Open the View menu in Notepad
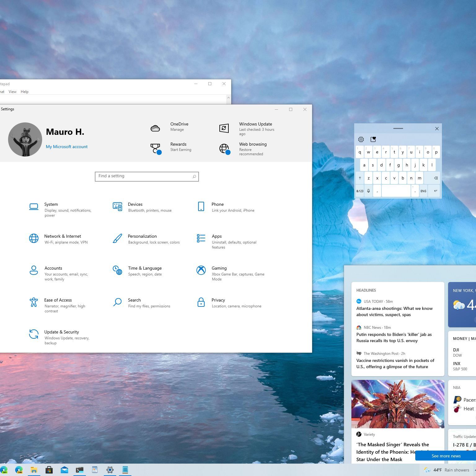The height and width of the screenshot is (476, 476). click(x=12, y=92)
